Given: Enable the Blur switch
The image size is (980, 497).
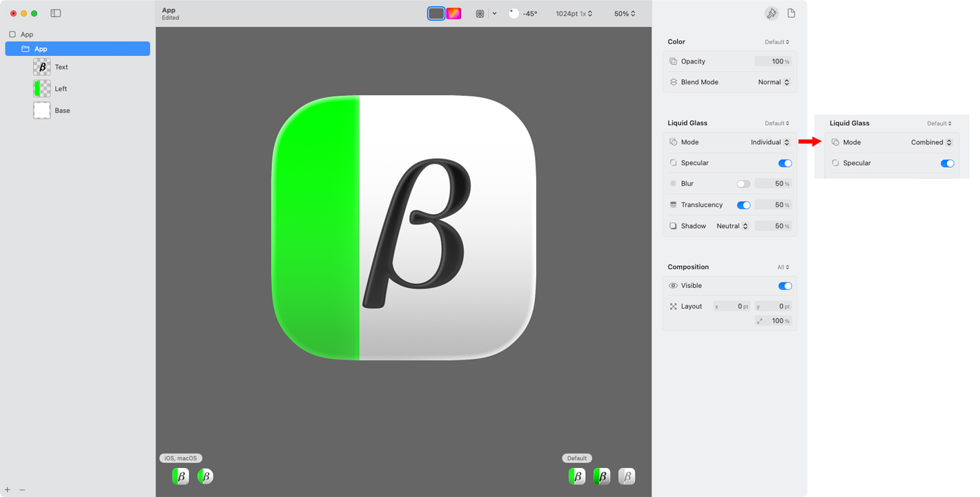Looking at the screenshot, I should click(x=743, y=184).
